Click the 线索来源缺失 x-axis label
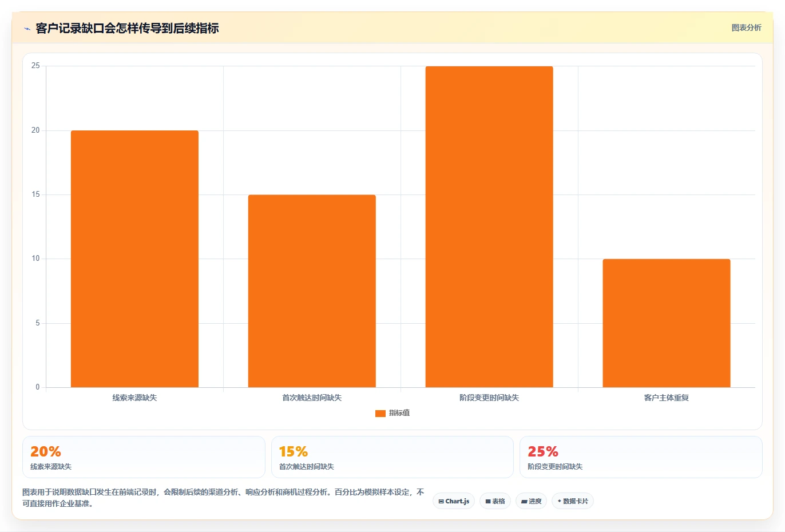 pos(134,398)
